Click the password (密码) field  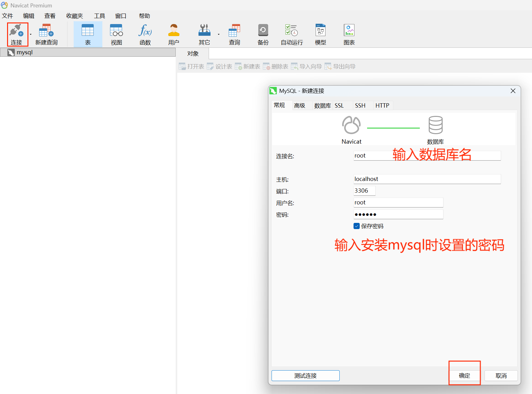398,214
